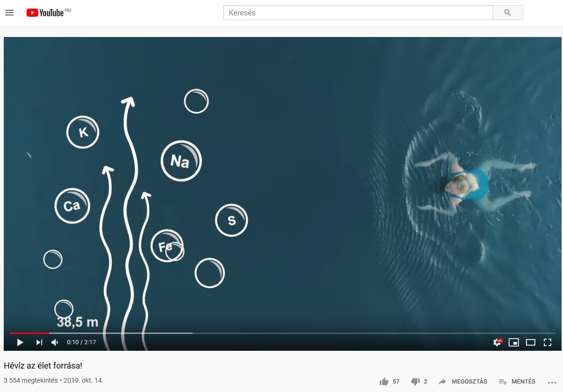Image resolution: width=563 pixels, height=392 pixels.
Task: Toggle theater mode view
Action: [531, 342]
